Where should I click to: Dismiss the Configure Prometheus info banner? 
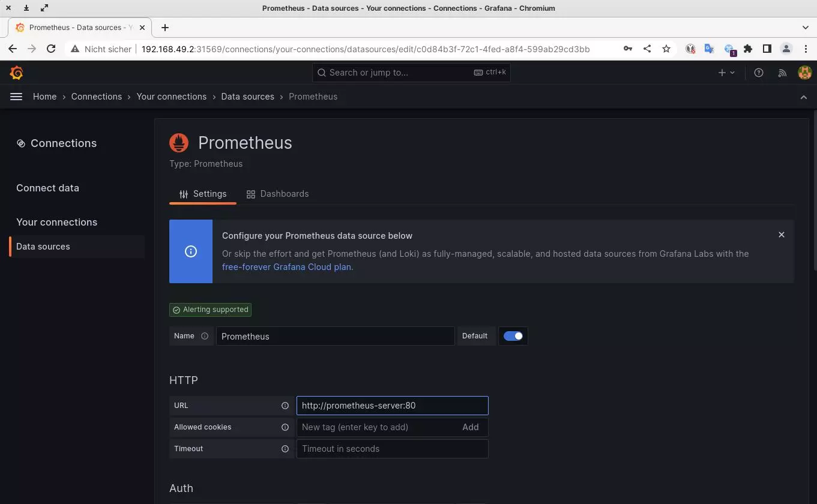click(x=781, y=235)
